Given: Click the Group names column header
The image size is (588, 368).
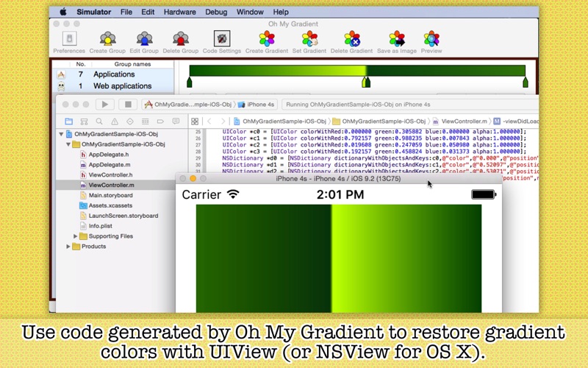Looking at the screenshot, I should [132, 64].
